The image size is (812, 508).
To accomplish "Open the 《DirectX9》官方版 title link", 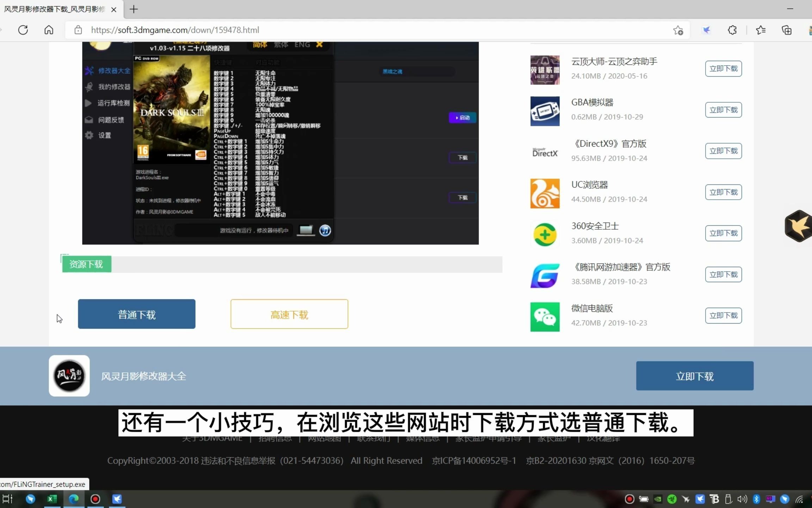I will 609,144.
